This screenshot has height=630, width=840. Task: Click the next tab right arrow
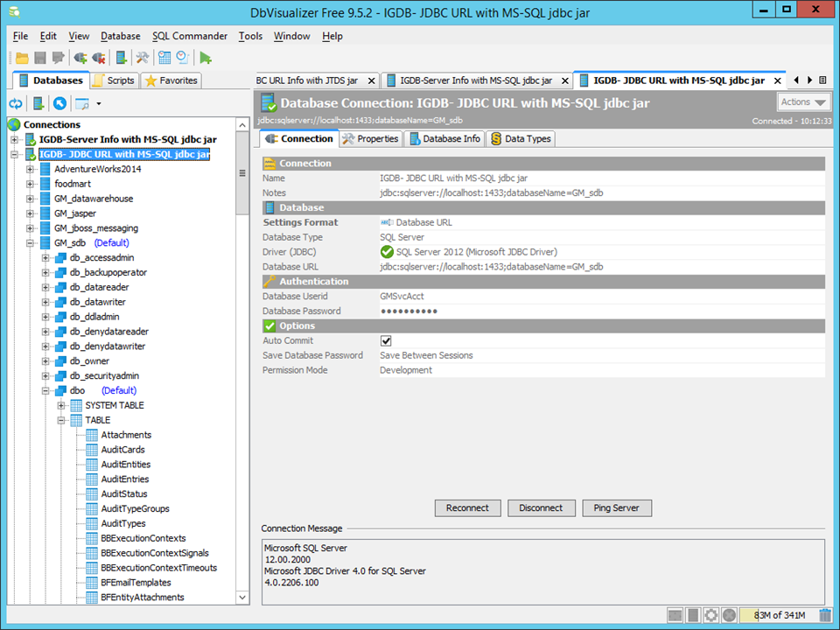point(809,80)
